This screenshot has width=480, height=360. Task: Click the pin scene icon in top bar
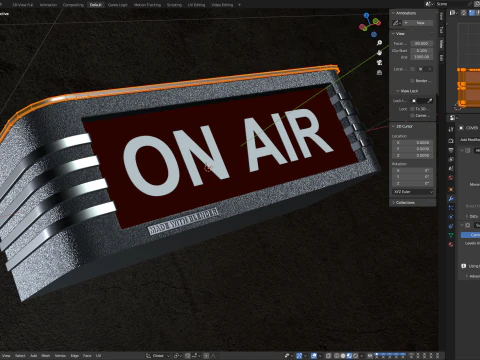[470, 4]
